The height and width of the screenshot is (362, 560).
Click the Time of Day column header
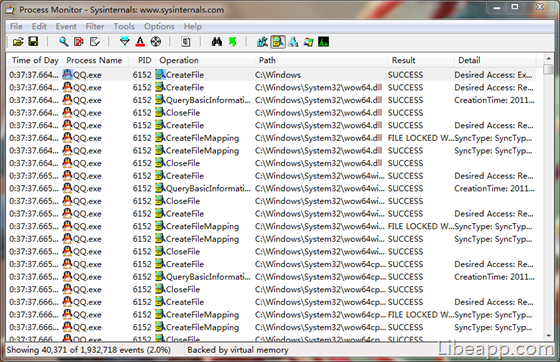click(35, 60)
